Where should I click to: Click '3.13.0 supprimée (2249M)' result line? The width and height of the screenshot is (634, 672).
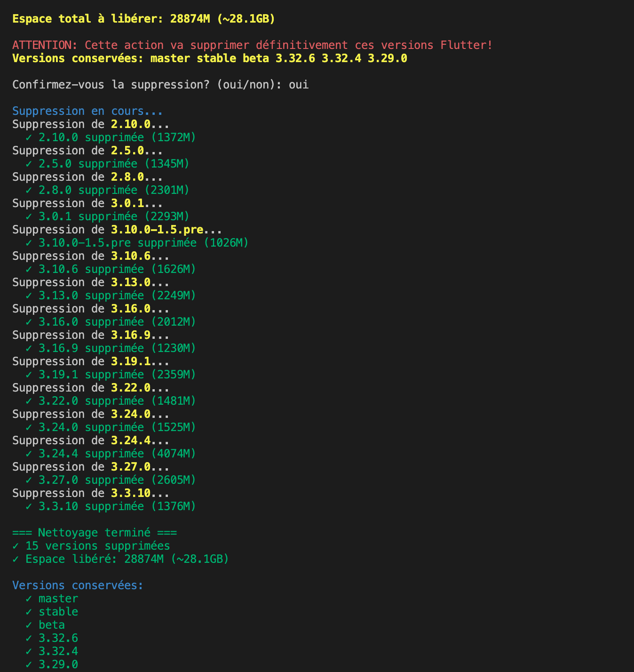point(111,296)
